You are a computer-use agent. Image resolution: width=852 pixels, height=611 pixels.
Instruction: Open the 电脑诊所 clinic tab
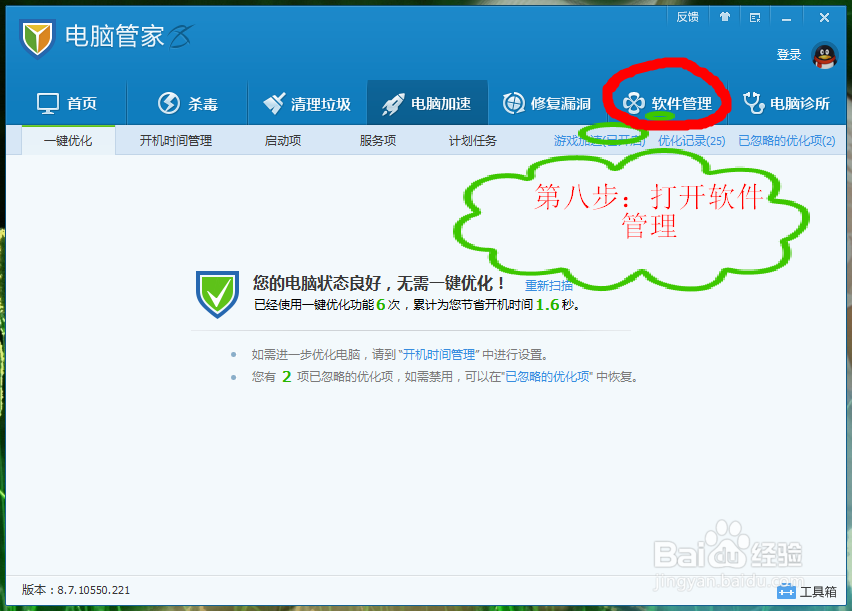[x=786, y=103]
